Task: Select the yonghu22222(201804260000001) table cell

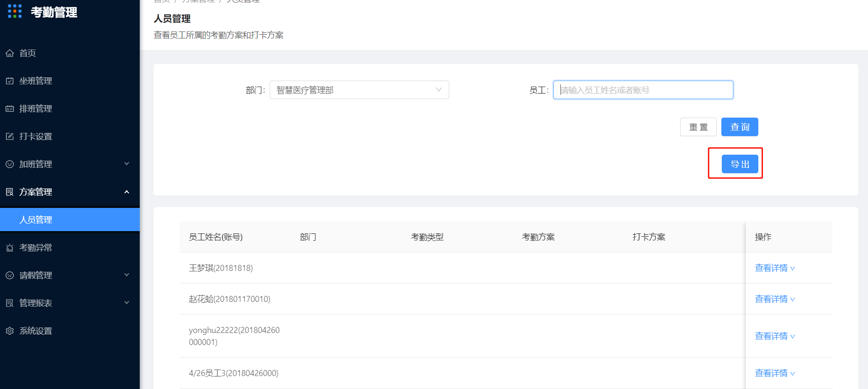Action: pyautogui.click(x=234, y=336)
